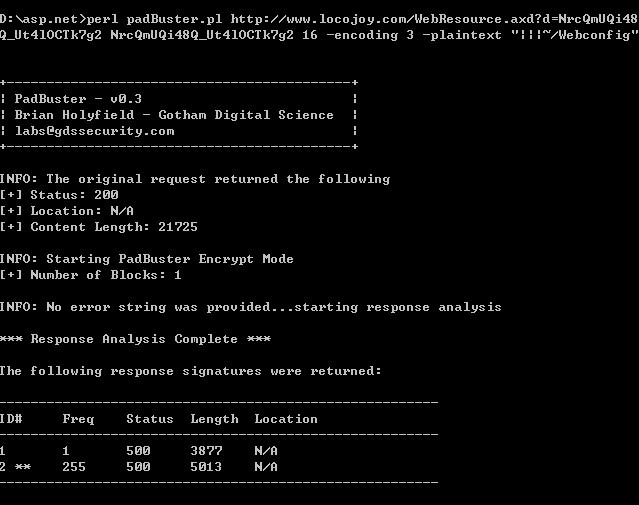The width and height of the screenshot is (639, 505).
Task: Select the 500 status in the 5013 row
Action: point(138,467)
